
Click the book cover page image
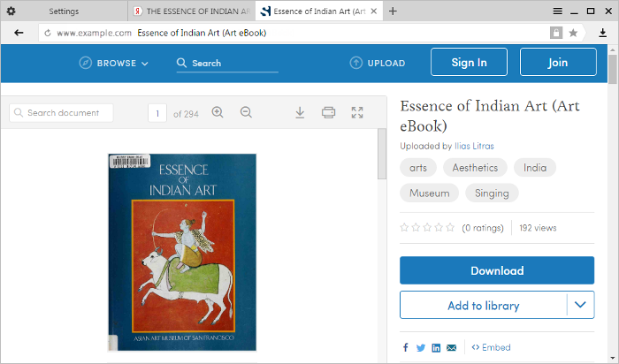182,252
